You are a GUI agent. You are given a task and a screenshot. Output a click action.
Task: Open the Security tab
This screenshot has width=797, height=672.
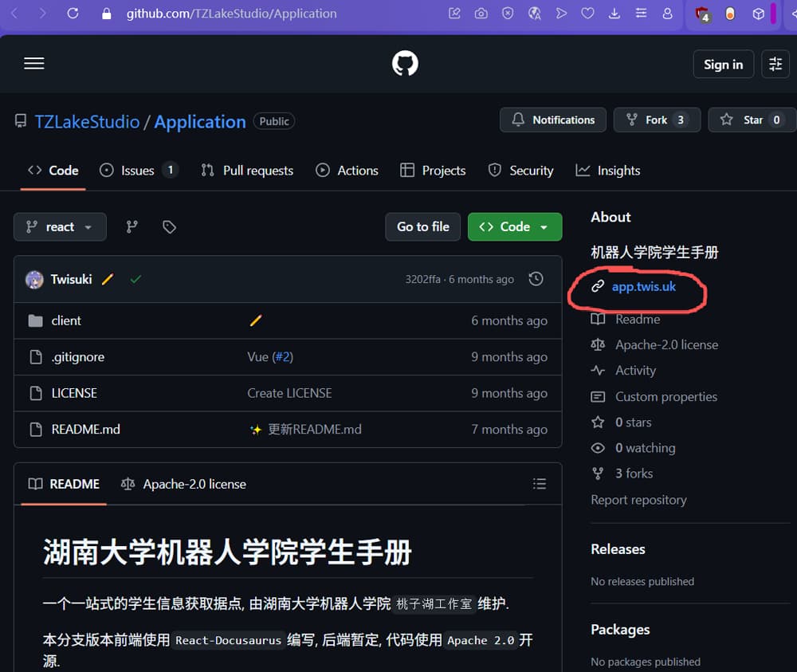click(520, 171)
